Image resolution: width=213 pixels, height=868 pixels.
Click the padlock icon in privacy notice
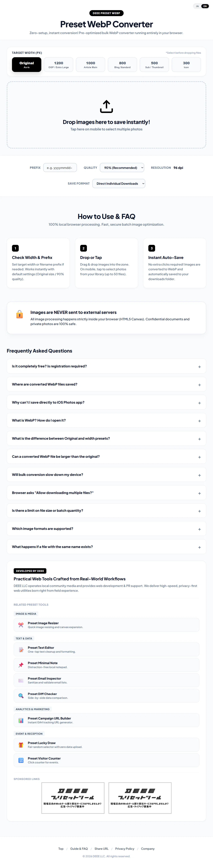(x=20, y=314)
